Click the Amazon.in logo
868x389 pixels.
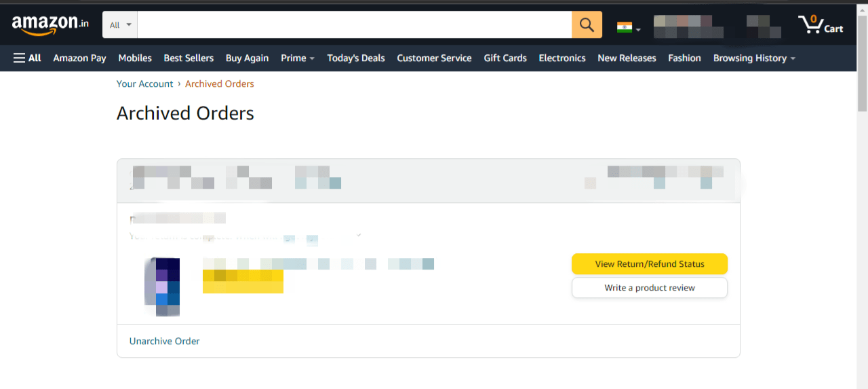(x=50, y=24)
